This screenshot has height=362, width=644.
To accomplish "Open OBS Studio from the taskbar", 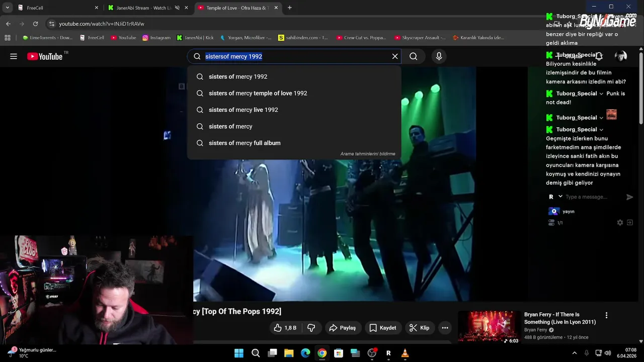I will [372, 353].
